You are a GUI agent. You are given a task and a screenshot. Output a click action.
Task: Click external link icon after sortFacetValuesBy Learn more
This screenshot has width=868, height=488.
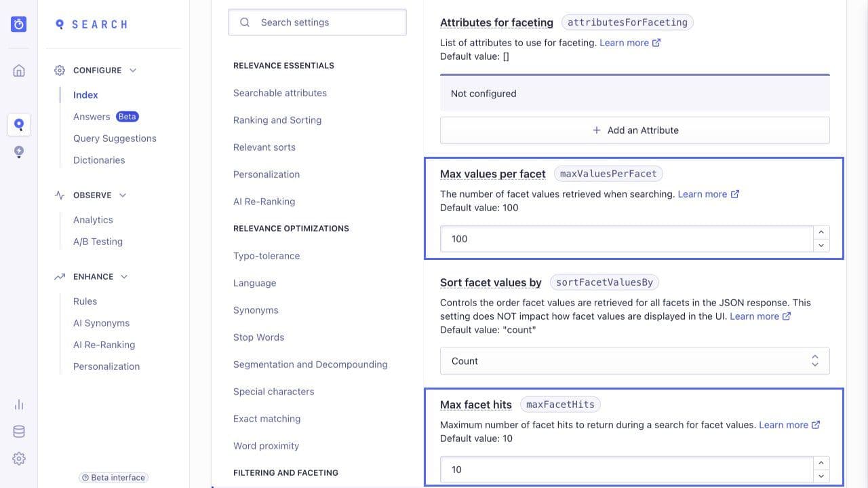click(787, 316)
